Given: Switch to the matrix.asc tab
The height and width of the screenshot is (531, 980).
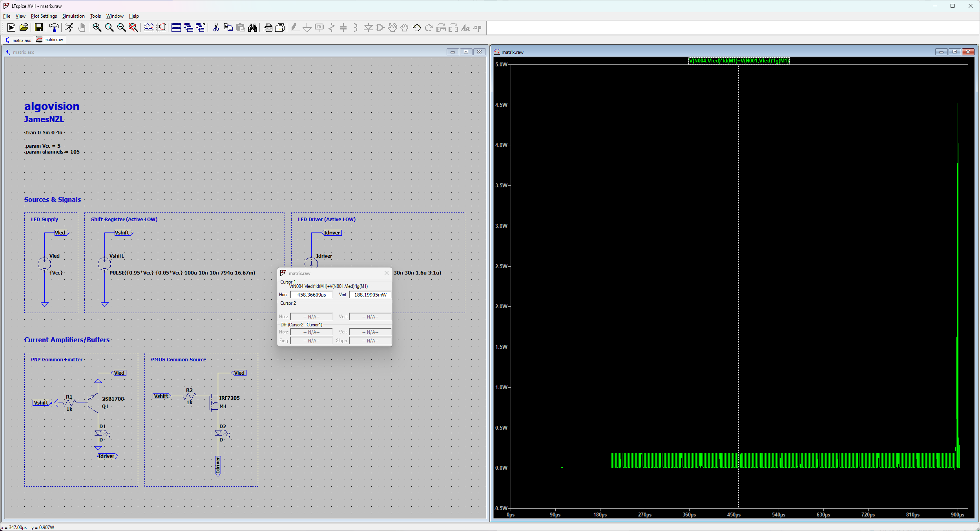Looking at the screenshot, I should point(18,40).
